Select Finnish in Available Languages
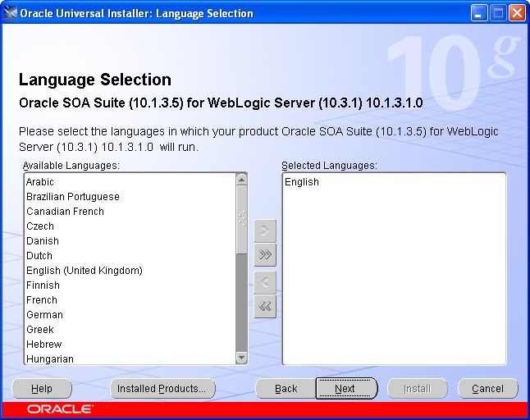This screenshot has height=420, width=530. point(130,285)
